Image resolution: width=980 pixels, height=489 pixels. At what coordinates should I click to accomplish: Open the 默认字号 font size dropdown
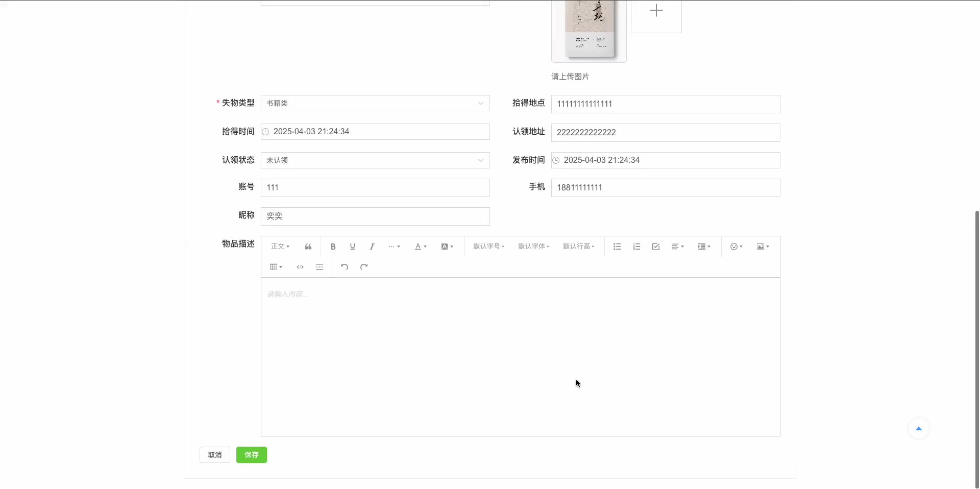tap(488, 247)
